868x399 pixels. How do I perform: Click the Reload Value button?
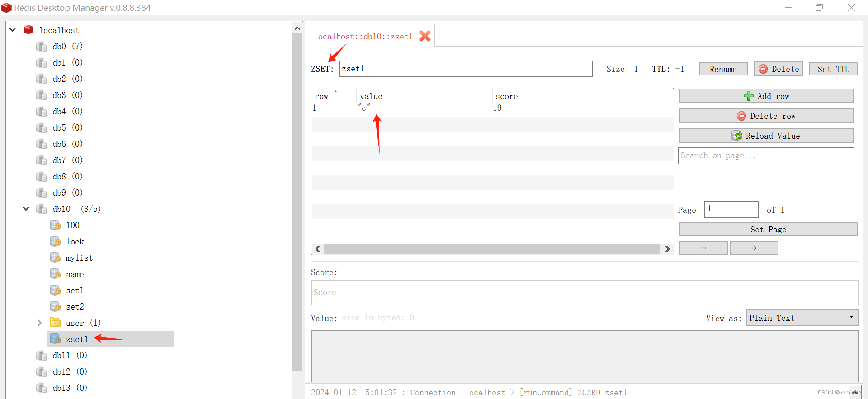[x=766, y=136]
